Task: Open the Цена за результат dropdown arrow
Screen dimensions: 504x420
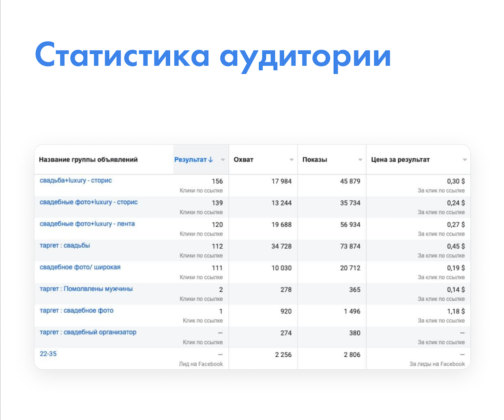Action: pos(465,160)
